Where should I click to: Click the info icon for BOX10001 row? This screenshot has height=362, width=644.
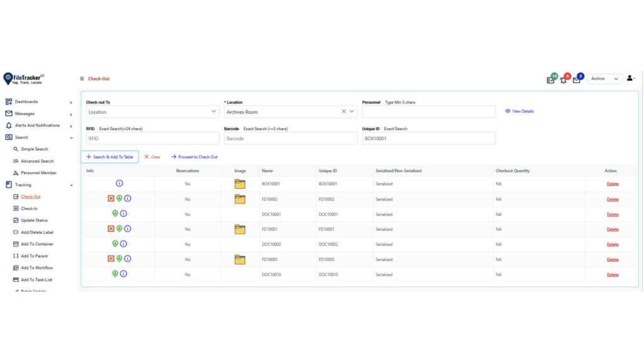(x=119, y=184)
